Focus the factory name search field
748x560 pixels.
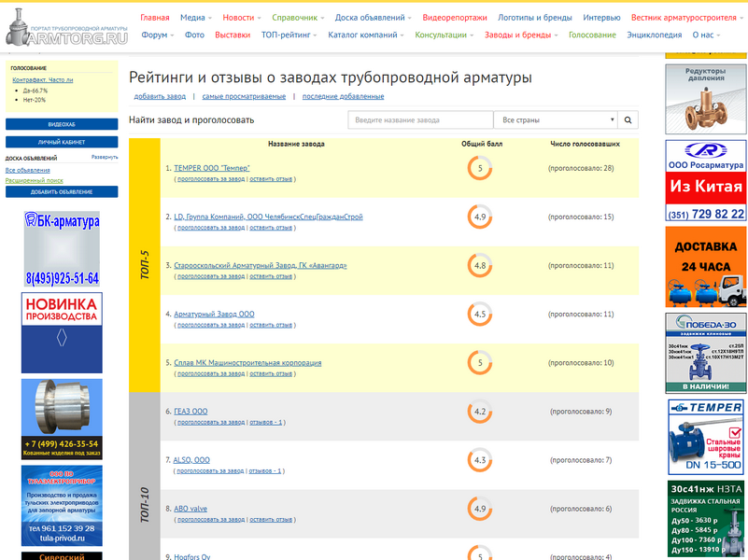420,120
